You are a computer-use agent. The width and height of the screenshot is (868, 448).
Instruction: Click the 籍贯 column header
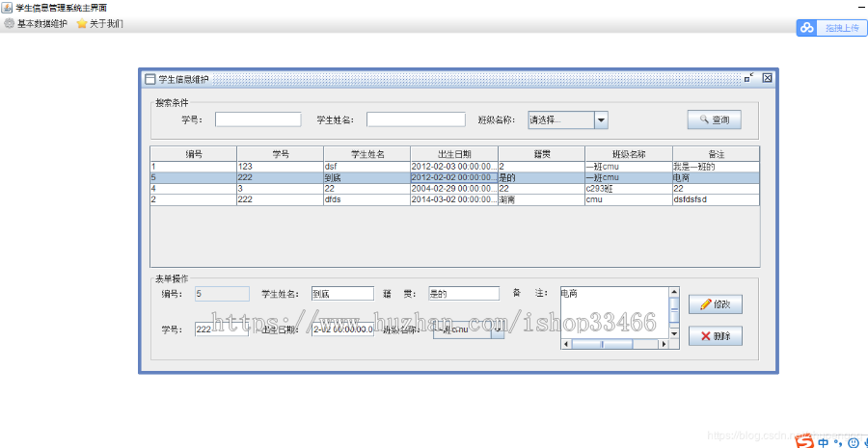(x=541, y=154)
